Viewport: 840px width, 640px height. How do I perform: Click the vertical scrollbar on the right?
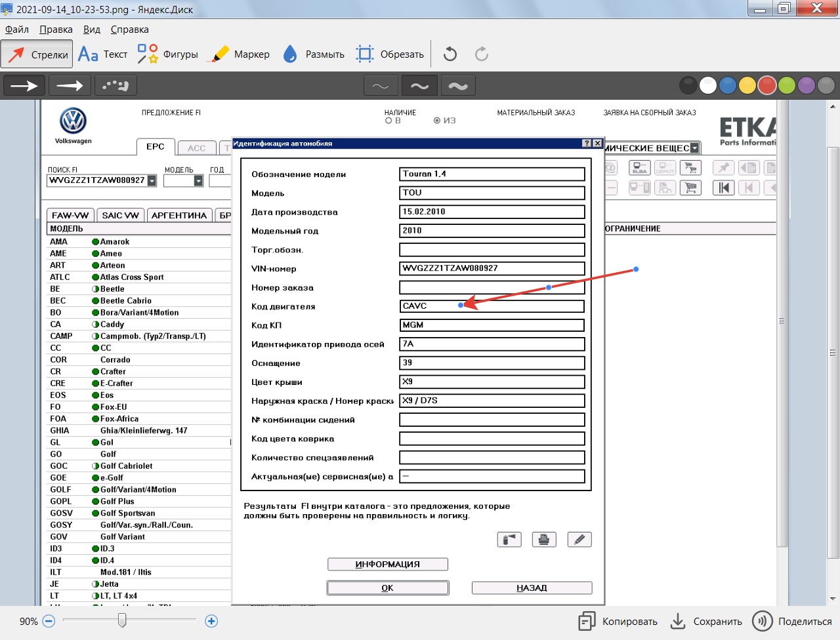pyautogui.click(x=833, y=351)
